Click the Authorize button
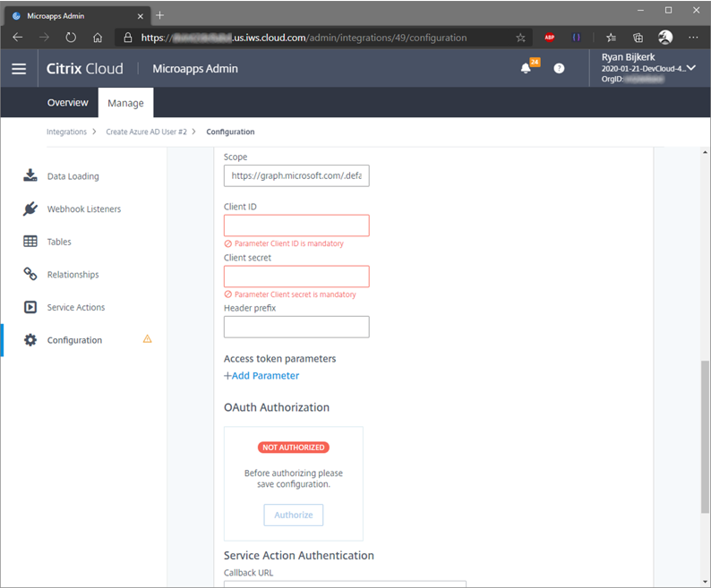 (x=294, y=515)
